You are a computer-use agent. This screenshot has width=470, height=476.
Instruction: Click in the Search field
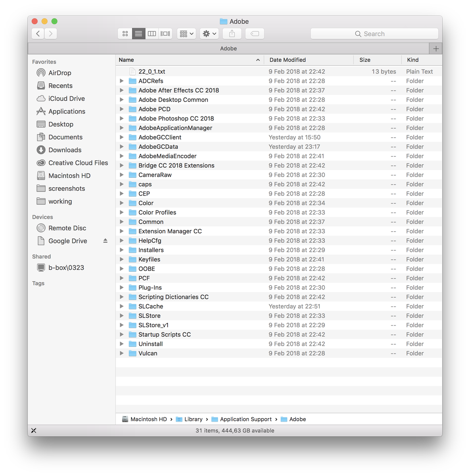coord(374,34)
